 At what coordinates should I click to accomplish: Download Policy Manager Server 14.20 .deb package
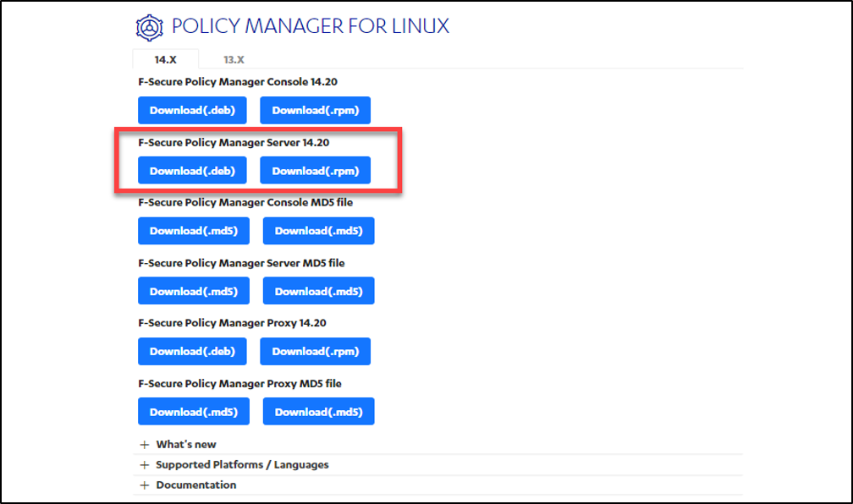click(x=192, y=171)
